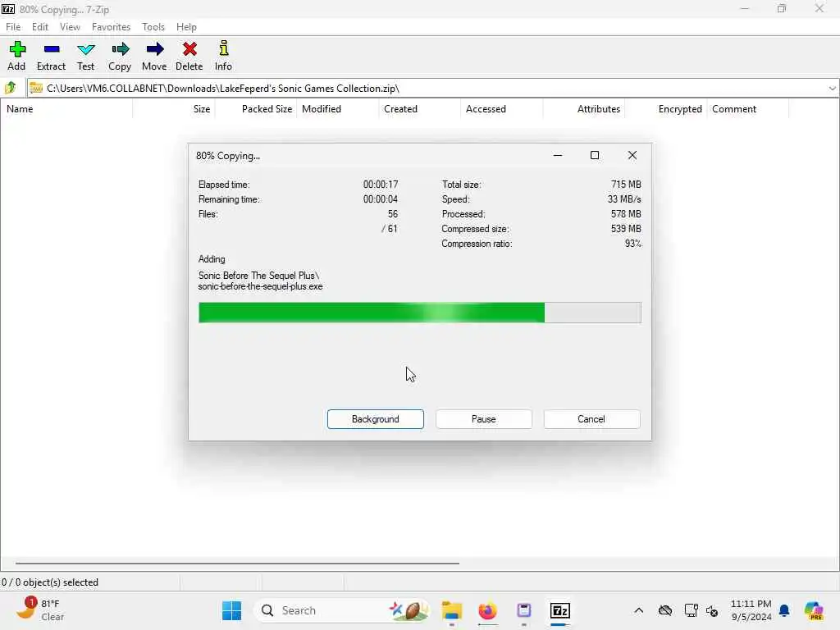Sort by Comment column header
The height and width of the screenshot is (630, 840).
[x=748, y=109]
